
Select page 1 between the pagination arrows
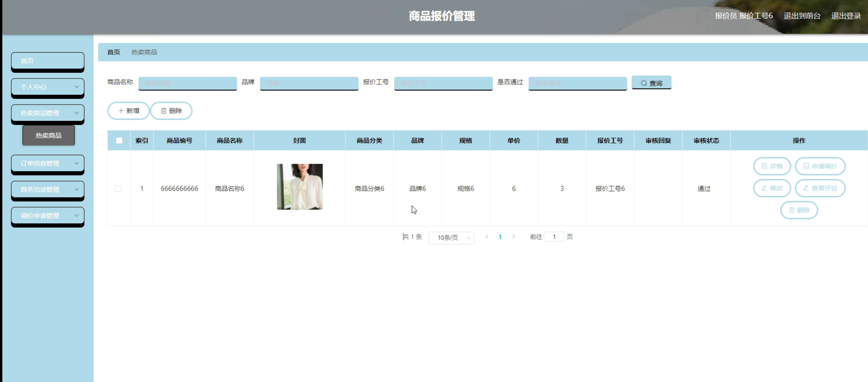tap(500, 237)
